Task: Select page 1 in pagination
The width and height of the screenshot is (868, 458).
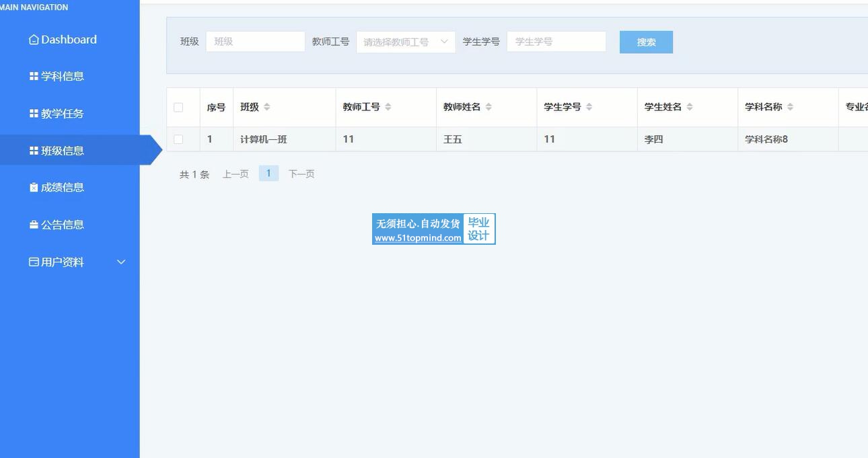Action: point(268,174)
